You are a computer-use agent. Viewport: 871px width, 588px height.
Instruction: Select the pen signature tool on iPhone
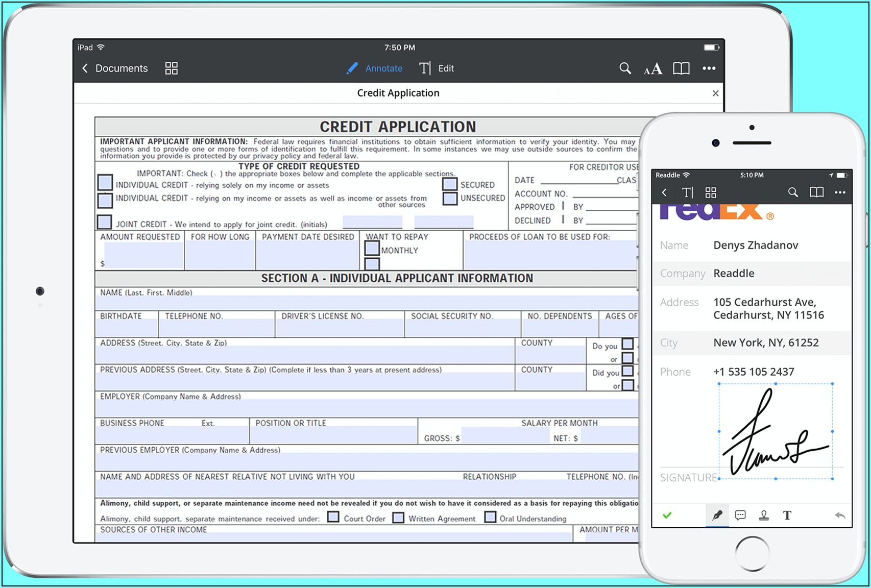coord(717,516)
